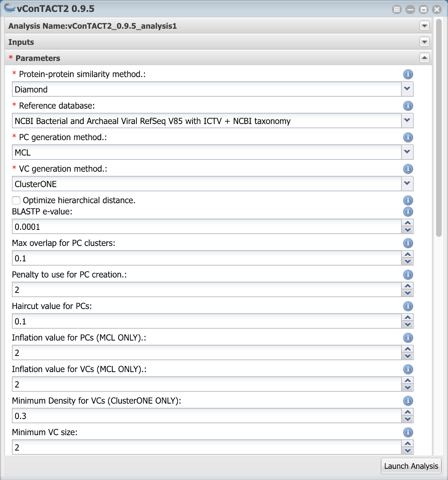
Task: Click the Launch Analysis button
Action: pyautogui.click(x=411, y=466)
